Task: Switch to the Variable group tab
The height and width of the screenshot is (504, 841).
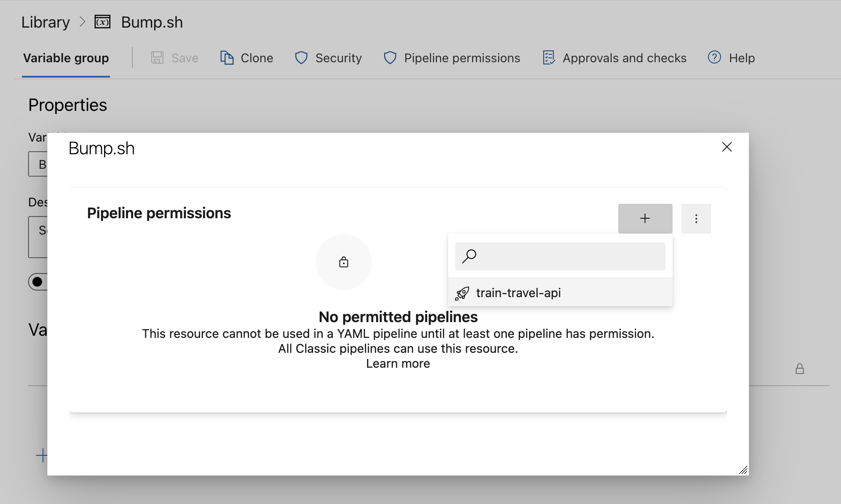Action: coord(66,58)
